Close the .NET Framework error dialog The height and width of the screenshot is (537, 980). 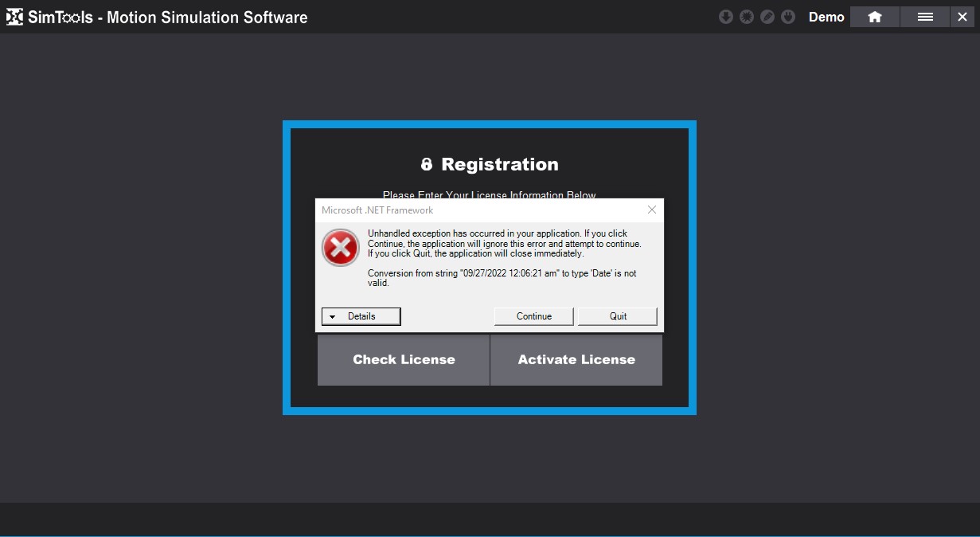652,210
